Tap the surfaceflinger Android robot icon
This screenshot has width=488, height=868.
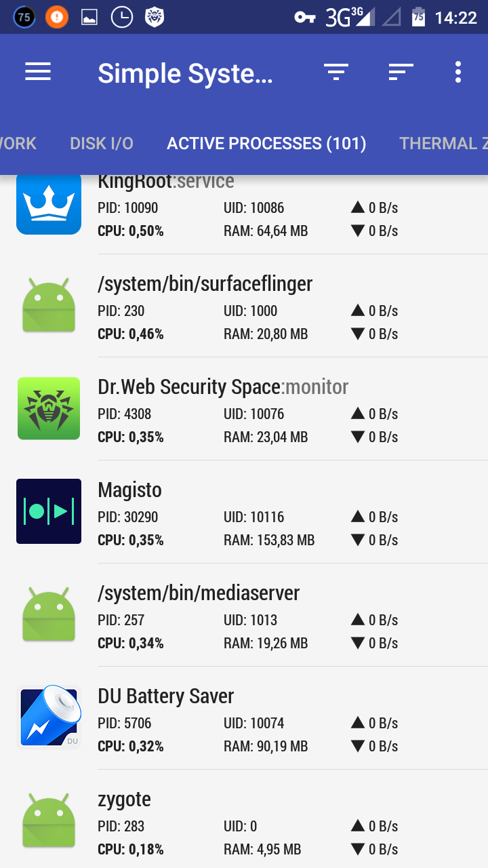(x=49, y=305)
